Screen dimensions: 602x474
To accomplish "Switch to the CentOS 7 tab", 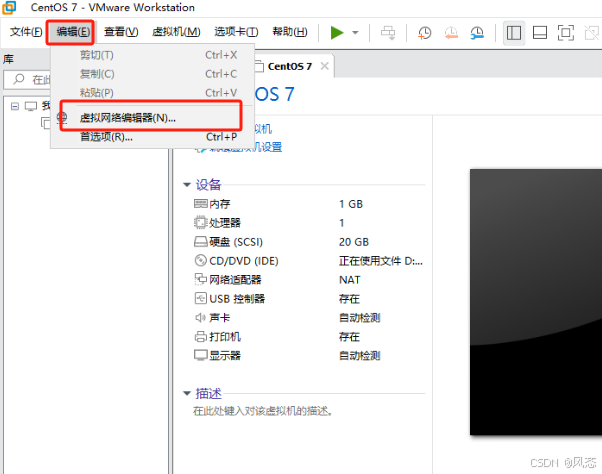I will 290,66.
